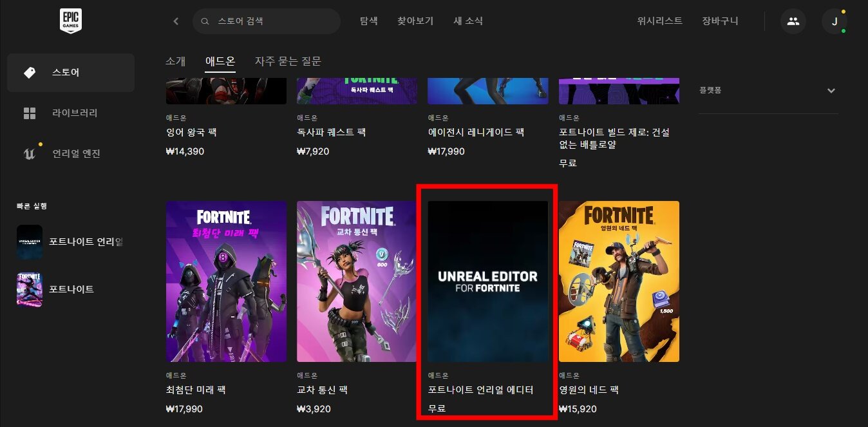Switch to the 자주 묻는 질문 tab
Image resolution: width=868 pixels, height=427 pixels.
click(x=288, y=61)
